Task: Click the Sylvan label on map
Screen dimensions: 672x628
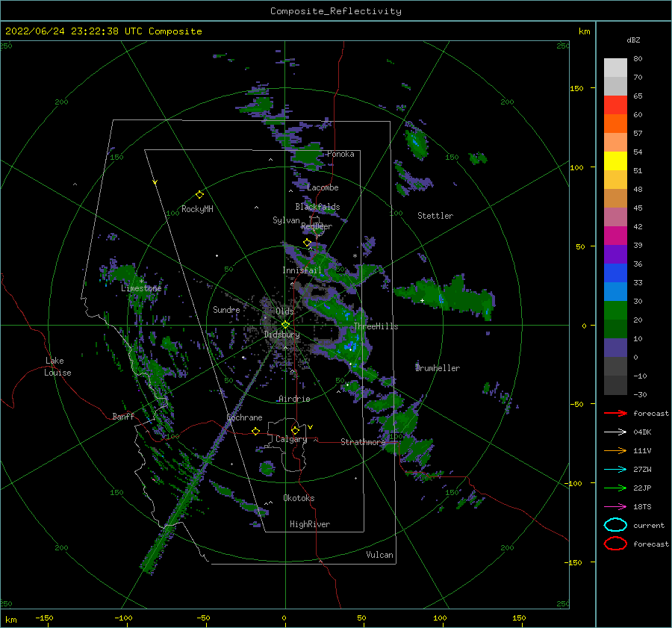Action: 286,220
